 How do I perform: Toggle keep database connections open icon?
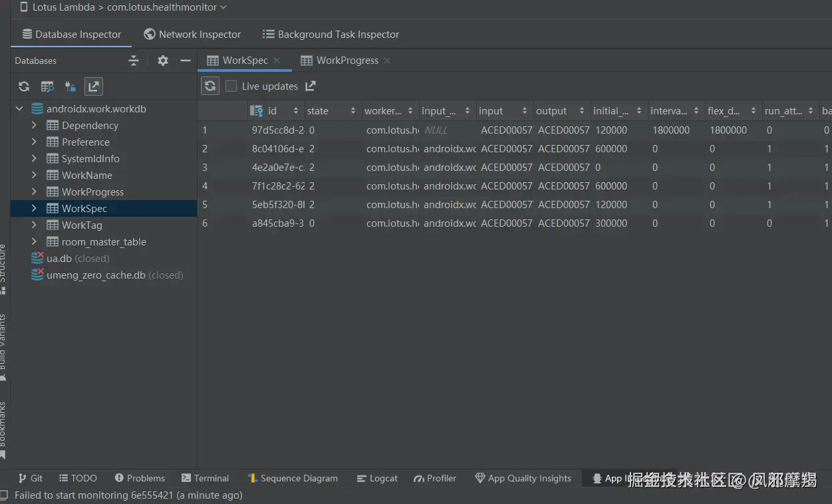tap(70, 86)
